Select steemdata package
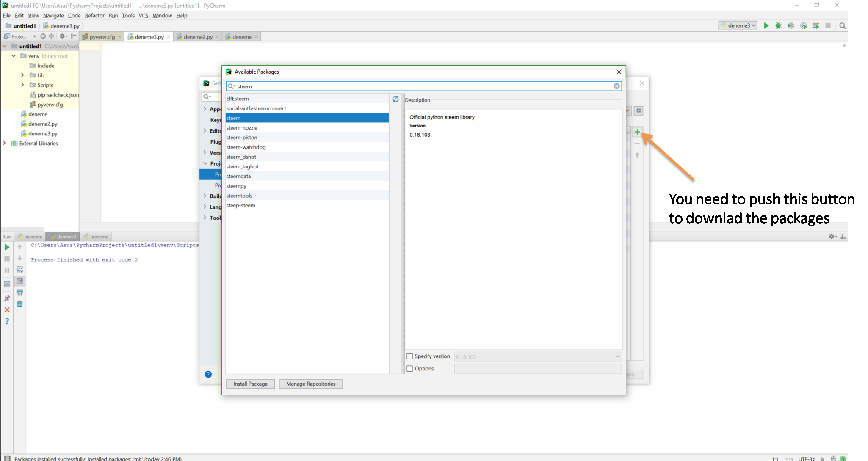868x461 pixels. tap(307, 177)
